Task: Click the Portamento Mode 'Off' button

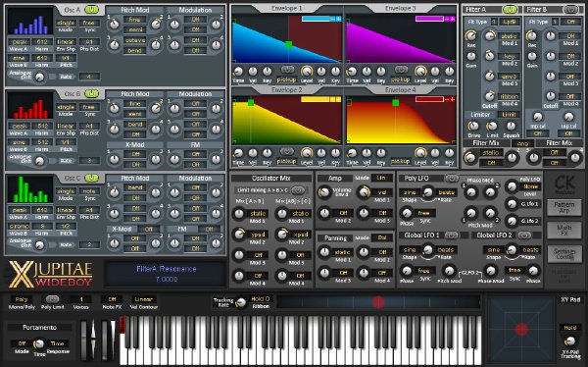Action: pyautogui.click(x=22, y=343)
